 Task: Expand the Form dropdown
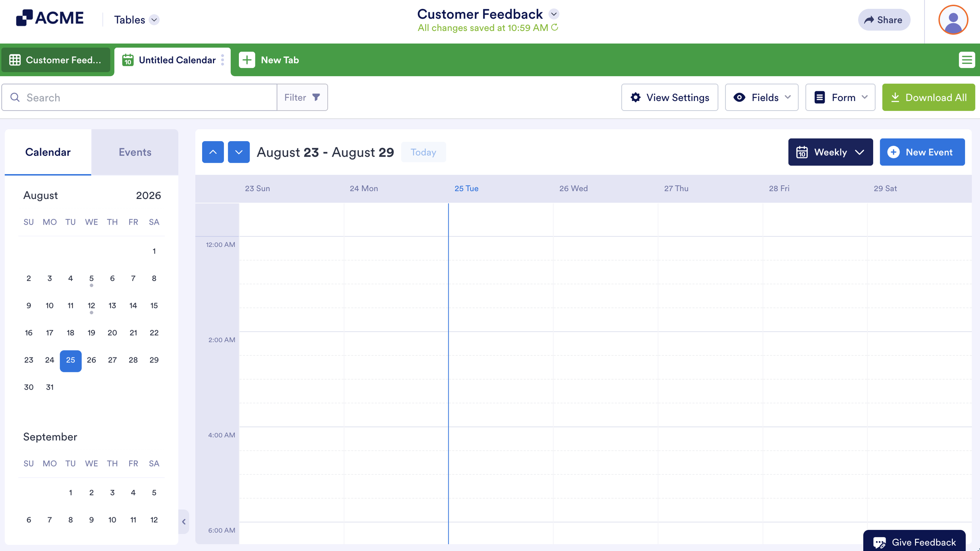(x=840, y=98)
